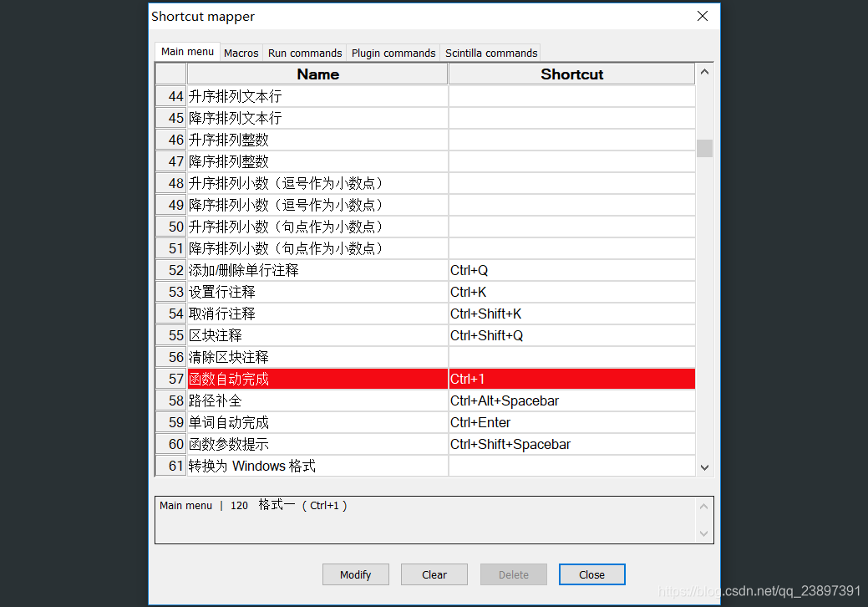This screenshot has height=607, width=868.
Task: Click the Ctrl+Shift+K shortcut cell
Action: pyautogui.click(x=571, y=314)
